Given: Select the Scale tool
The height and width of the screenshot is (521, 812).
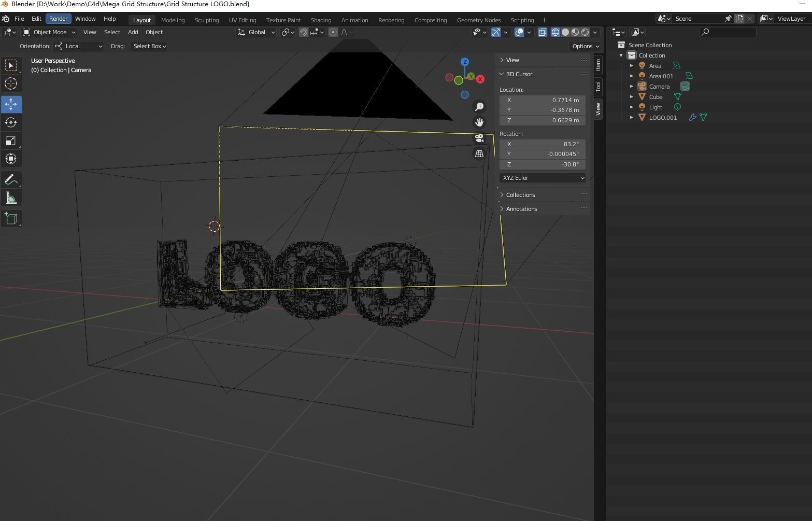Looking at the screenshot, I should click(x=11, y=140).
